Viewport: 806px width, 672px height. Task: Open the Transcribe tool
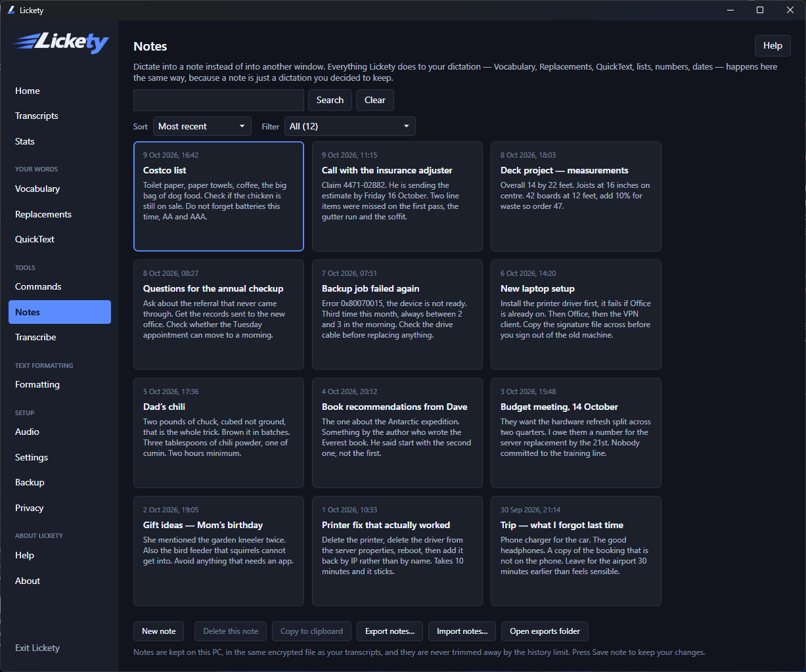[x=60, y=337]
